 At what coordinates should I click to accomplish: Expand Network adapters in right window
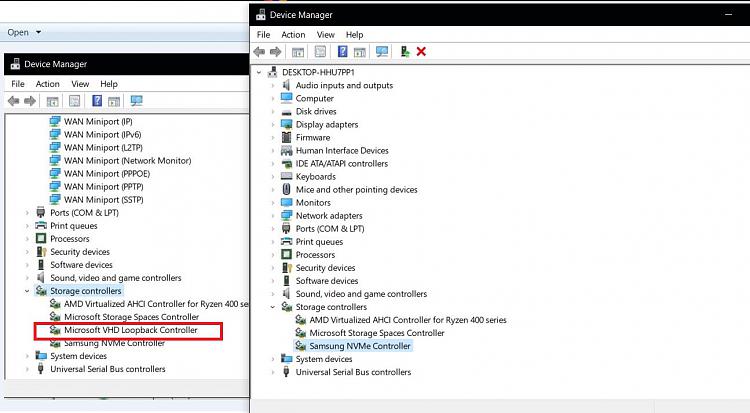273,216
